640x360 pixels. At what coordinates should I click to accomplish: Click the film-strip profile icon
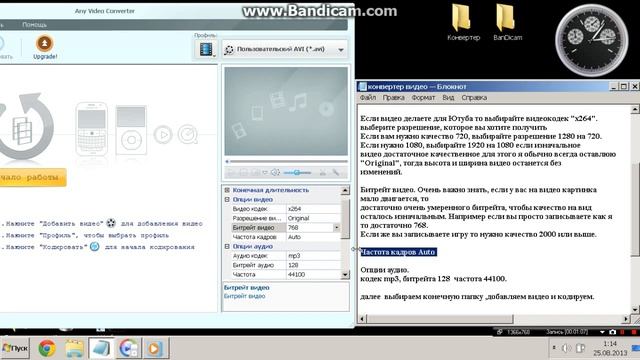[206, 49]
